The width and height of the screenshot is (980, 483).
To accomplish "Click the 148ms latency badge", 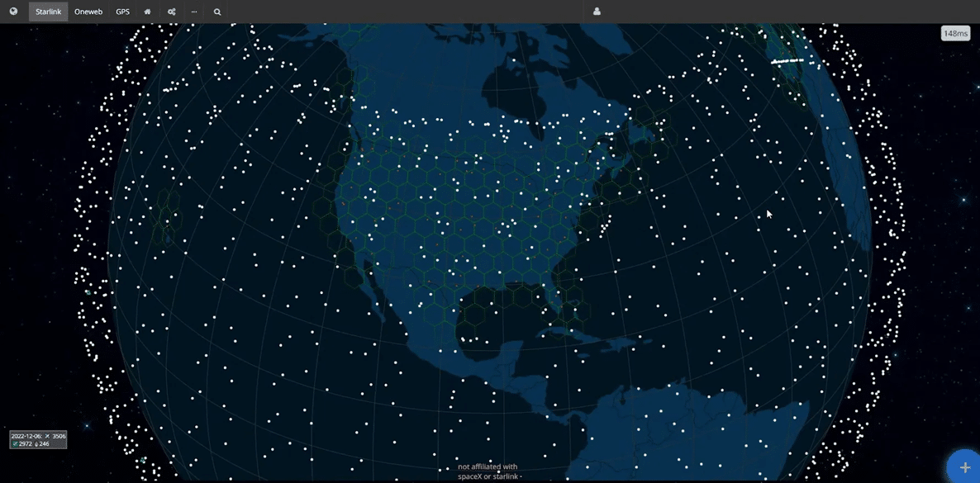I will [x=956, y=33].
